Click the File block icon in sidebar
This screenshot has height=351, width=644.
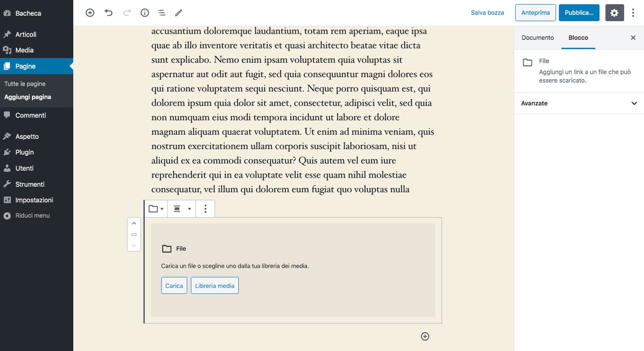pos(528,63)
